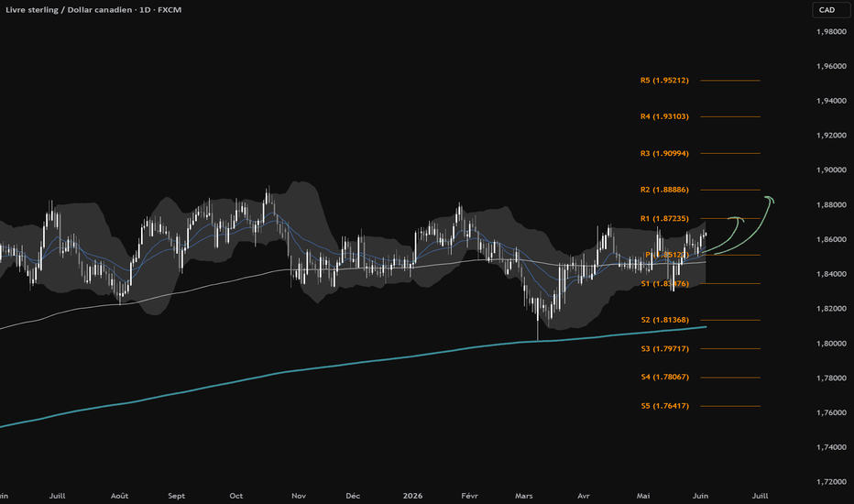
Task: Select the R5 (1.95212) pivot label
Action: click(664, 80)
